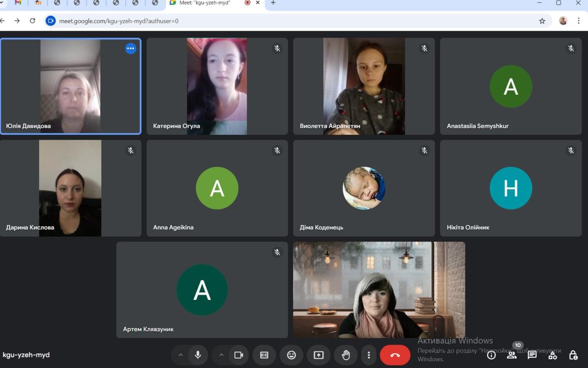Expand the video settings arrow
The width and height of the screenshot is (588, 368).
(x=221, y=355)
